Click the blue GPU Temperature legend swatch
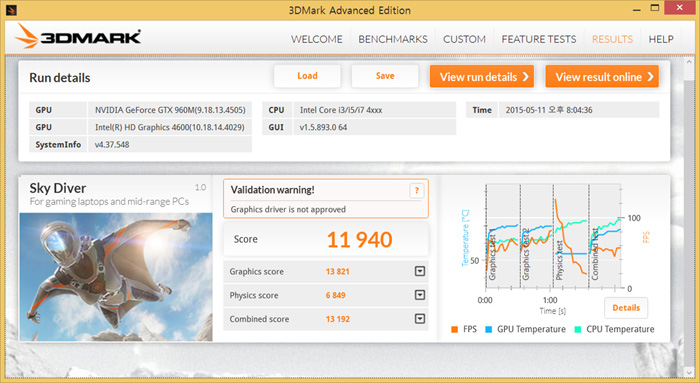Image resolution: width=700 pixels, height=383 pixels. tap(488, 329)
